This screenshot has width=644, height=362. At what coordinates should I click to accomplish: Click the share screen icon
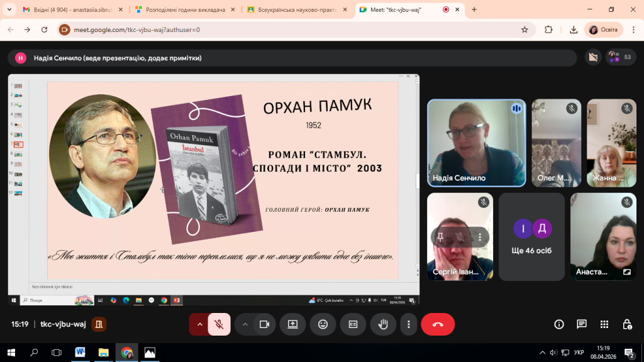coord(292,324)
